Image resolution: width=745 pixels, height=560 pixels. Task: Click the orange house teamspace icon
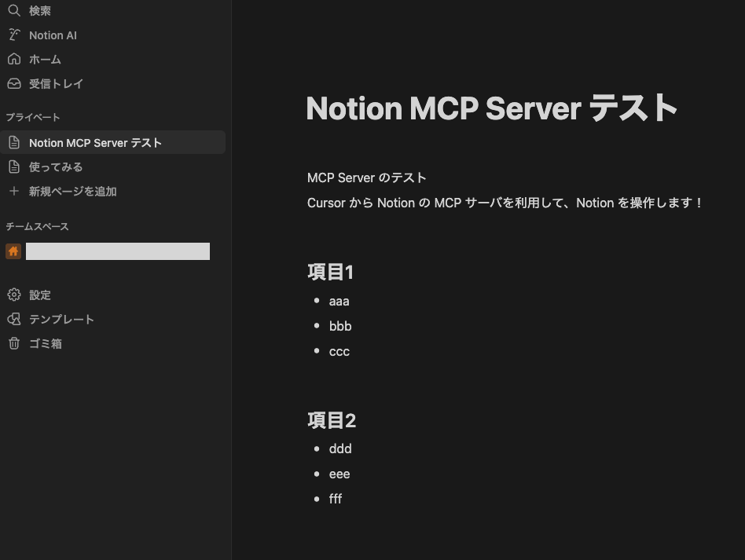(13, 251)
